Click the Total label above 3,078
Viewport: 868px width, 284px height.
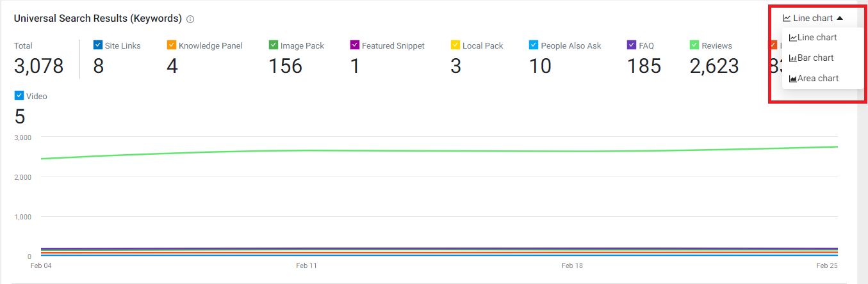point(23,45)
